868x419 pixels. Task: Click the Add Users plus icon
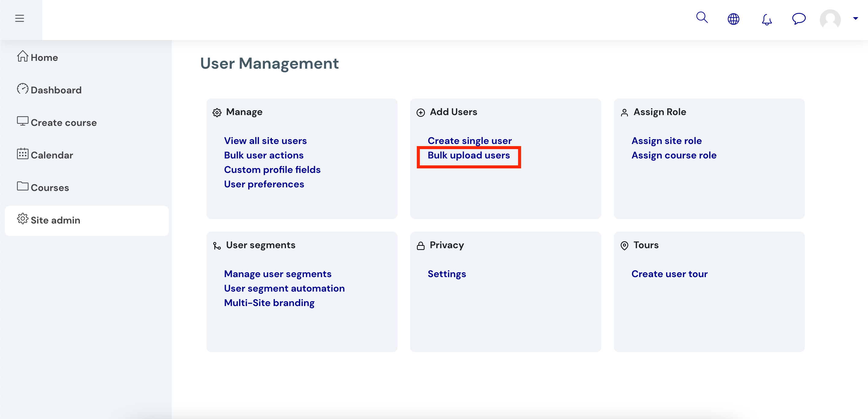pos(420,112)
